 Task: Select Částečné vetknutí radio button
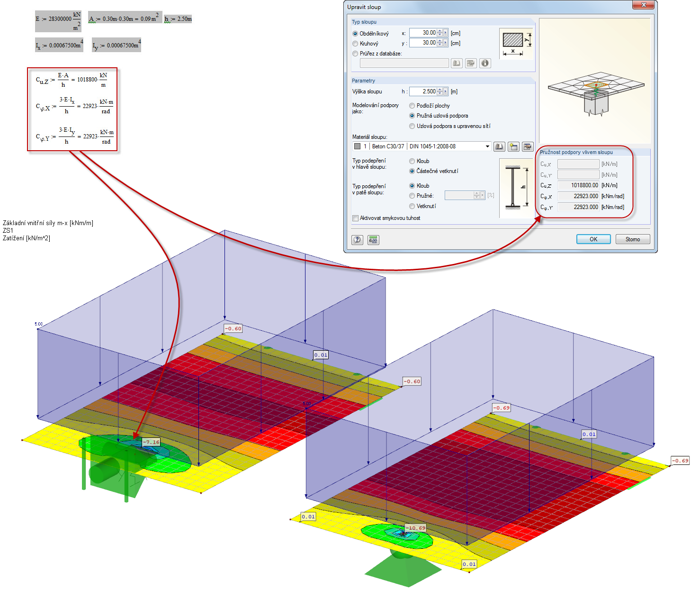click(412, 171)
